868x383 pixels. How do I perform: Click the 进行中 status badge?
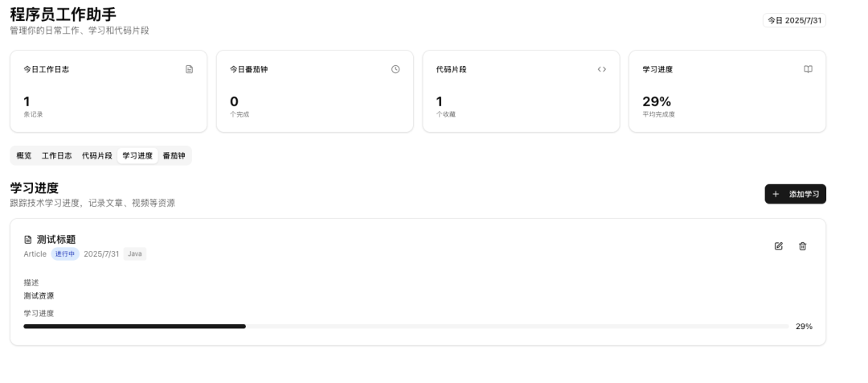65,254
